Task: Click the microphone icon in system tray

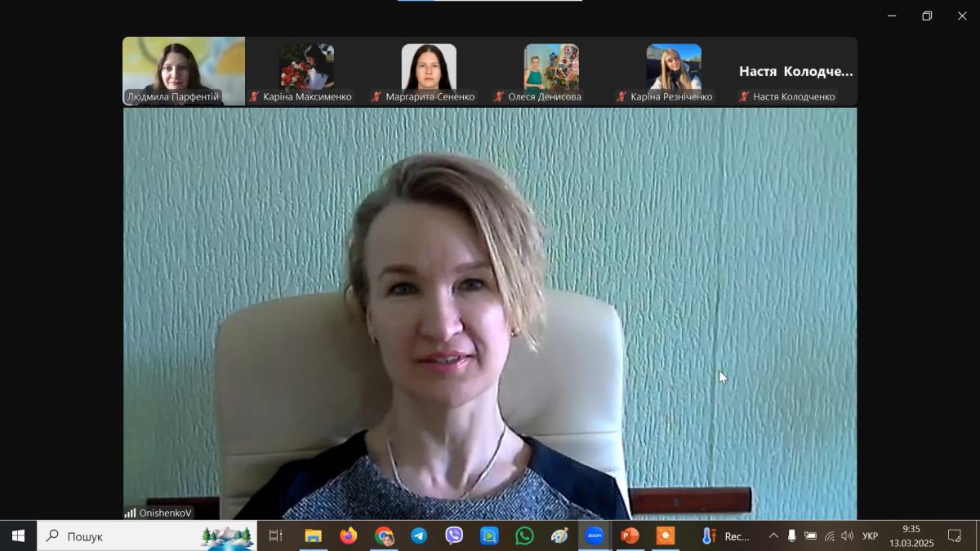Action: click(791, 536)
